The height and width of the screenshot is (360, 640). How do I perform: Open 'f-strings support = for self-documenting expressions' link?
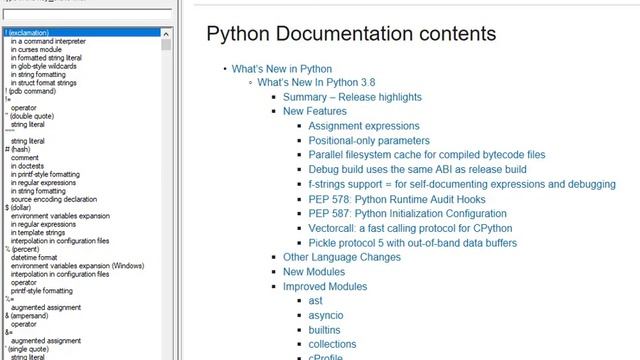[x=462, y=184]
